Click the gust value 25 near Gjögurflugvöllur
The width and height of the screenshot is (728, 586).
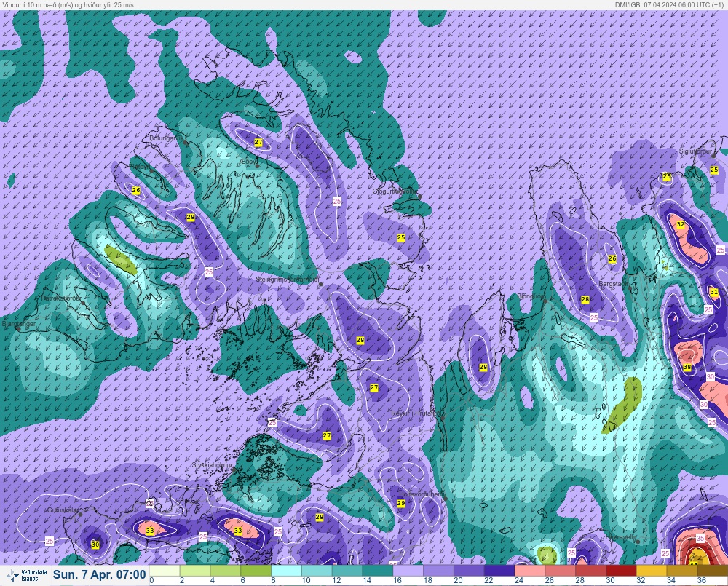[401, 237]
